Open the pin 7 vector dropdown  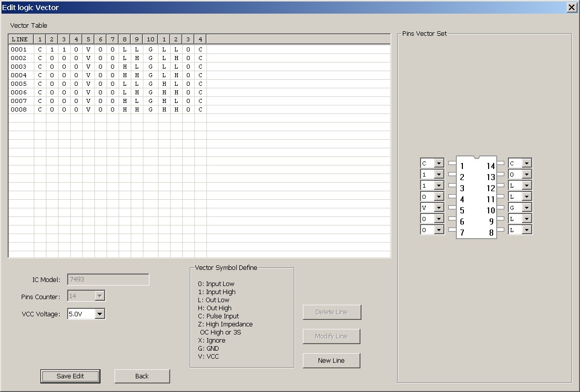coord(438,230)
